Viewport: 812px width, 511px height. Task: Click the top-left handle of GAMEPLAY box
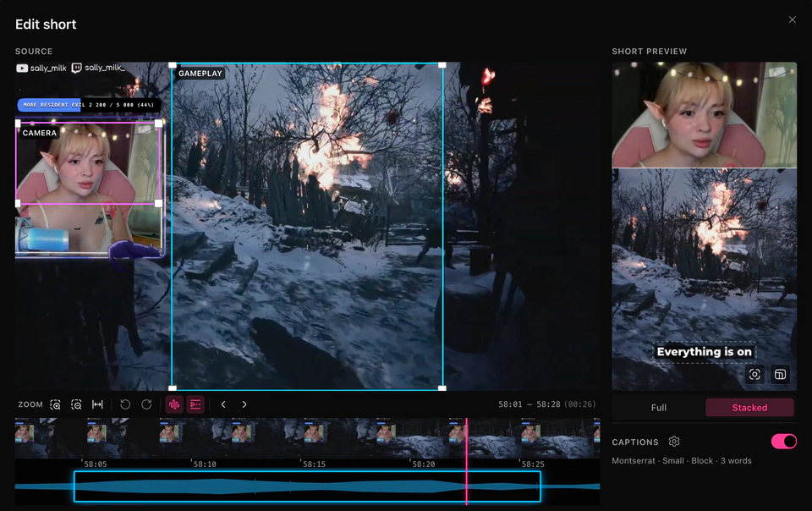click(173, 65)
